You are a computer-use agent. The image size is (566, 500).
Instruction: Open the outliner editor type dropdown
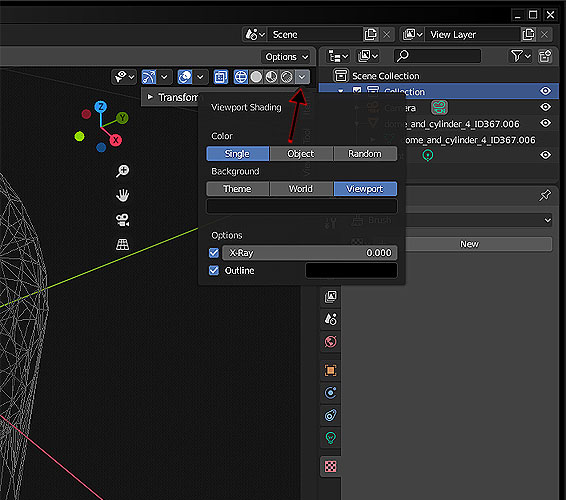pos(338,56)
